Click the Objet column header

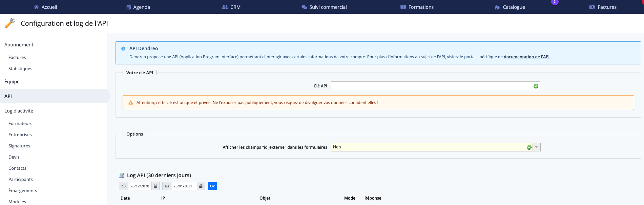point(265,198)
